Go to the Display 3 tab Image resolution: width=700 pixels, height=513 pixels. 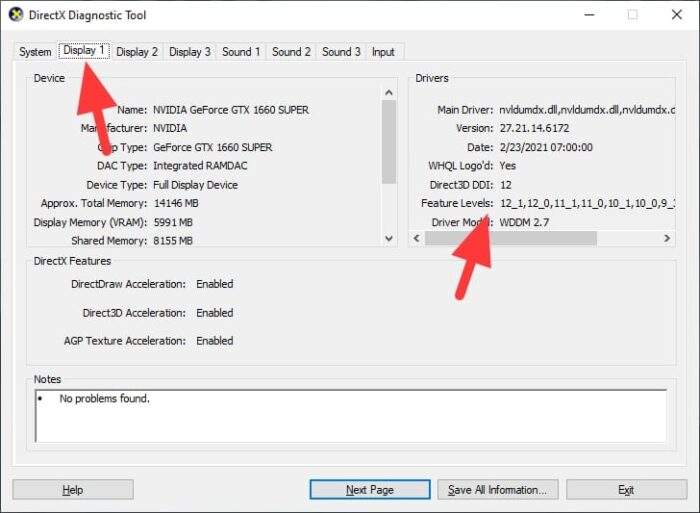click(x=190, y=52)
